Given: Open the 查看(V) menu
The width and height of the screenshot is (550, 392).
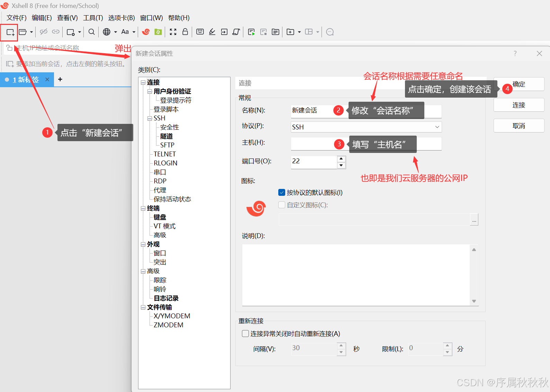Looking at the screenshot, I should pos(67,18).
